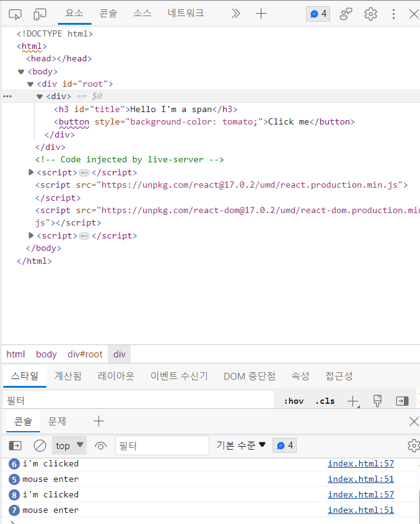Close the console drawer
The width and height of the screenshot is (420, 524).
click(414, 421)
